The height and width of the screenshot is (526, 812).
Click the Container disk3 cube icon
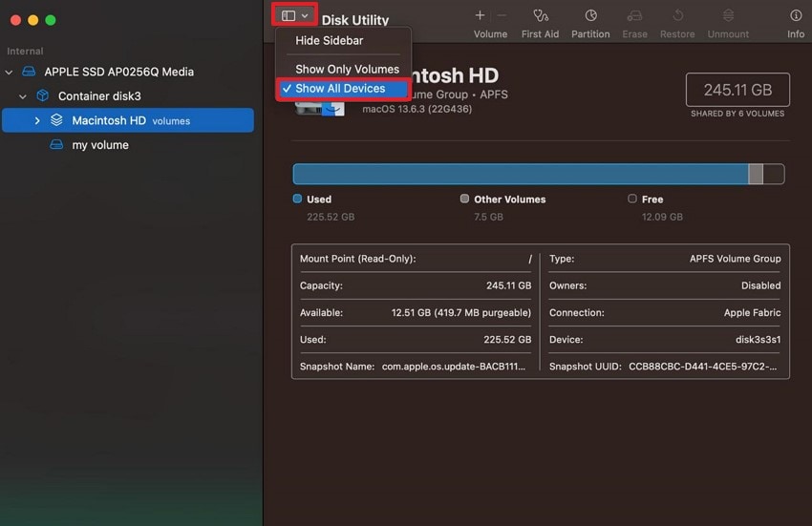[42, 95]
